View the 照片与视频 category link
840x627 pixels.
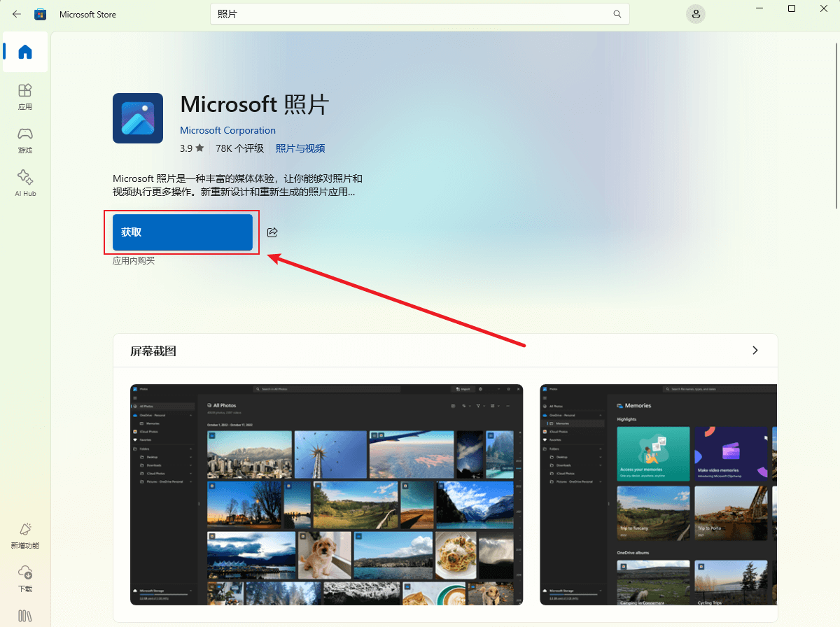(x=300, y=148)
